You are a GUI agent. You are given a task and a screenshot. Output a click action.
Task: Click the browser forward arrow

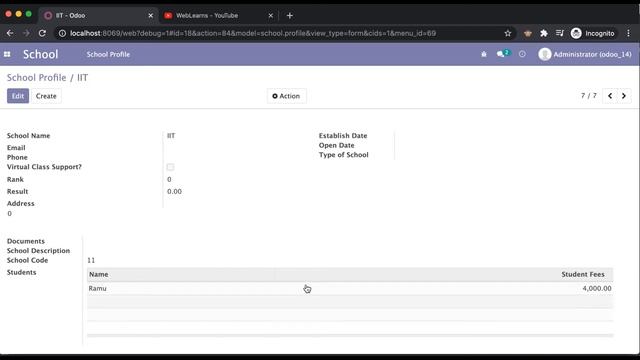pos(26,33)
